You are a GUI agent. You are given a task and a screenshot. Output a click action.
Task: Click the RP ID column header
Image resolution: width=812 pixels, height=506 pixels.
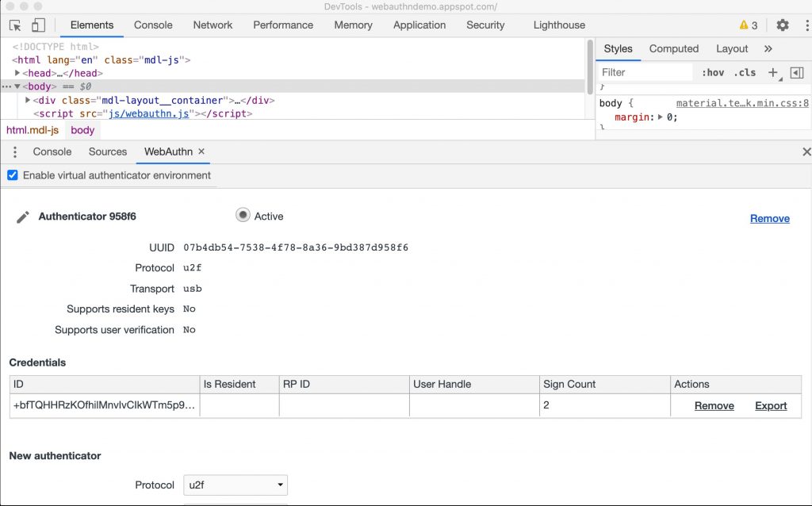tap(344, 385)
